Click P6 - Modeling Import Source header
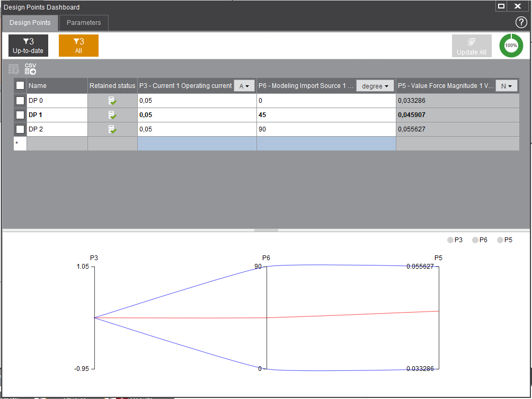The width and height of the screenshot is (532, 399). coord(306,86)
